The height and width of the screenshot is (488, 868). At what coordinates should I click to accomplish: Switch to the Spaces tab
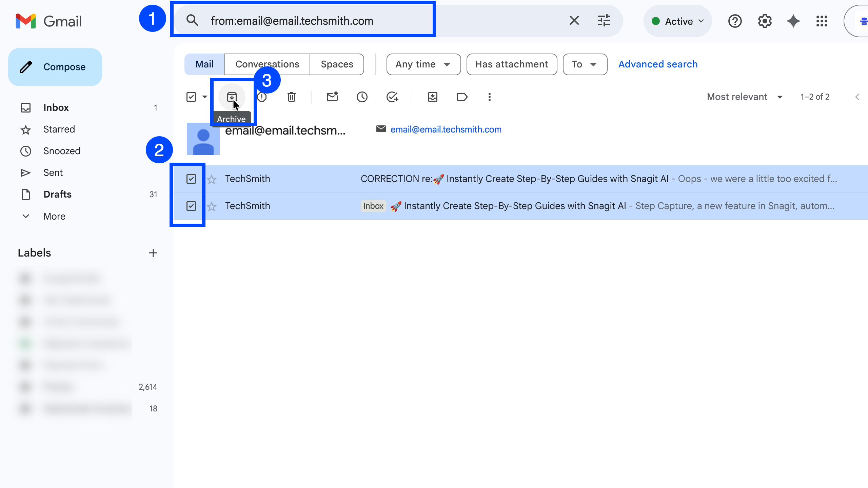pos(337,64)
